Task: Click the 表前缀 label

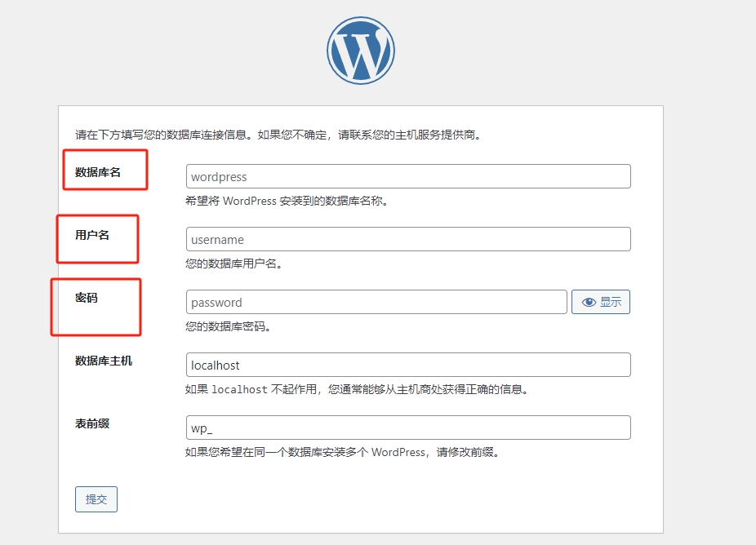Action: [x=91, y=423]
